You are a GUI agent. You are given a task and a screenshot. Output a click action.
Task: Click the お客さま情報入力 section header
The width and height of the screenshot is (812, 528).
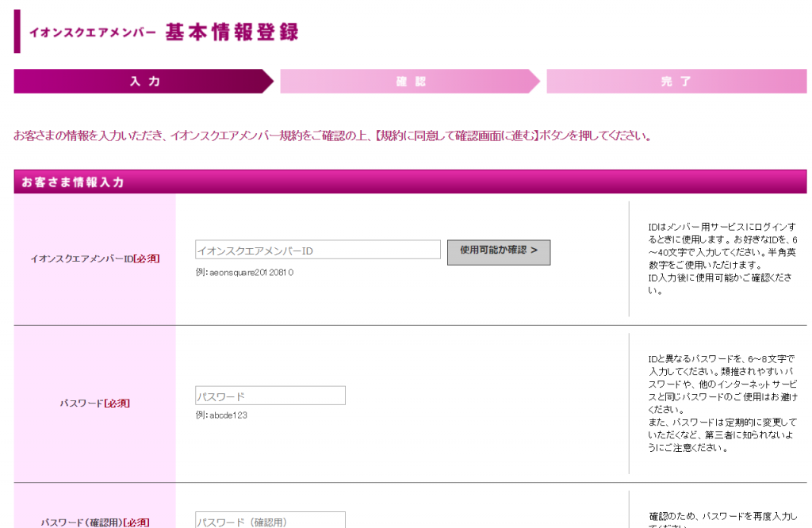click(x=410, y=182)
